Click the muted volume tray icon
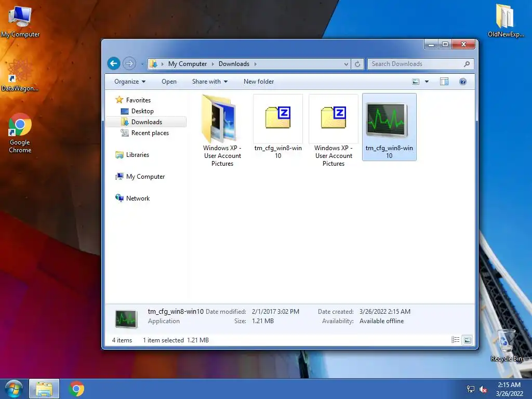 click(483, 389)
